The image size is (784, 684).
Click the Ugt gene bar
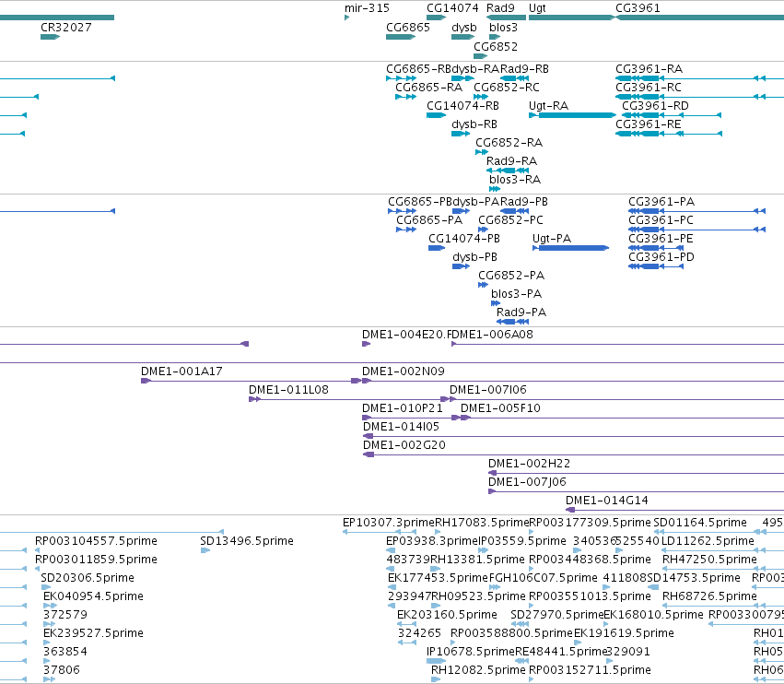click(571, 18)
